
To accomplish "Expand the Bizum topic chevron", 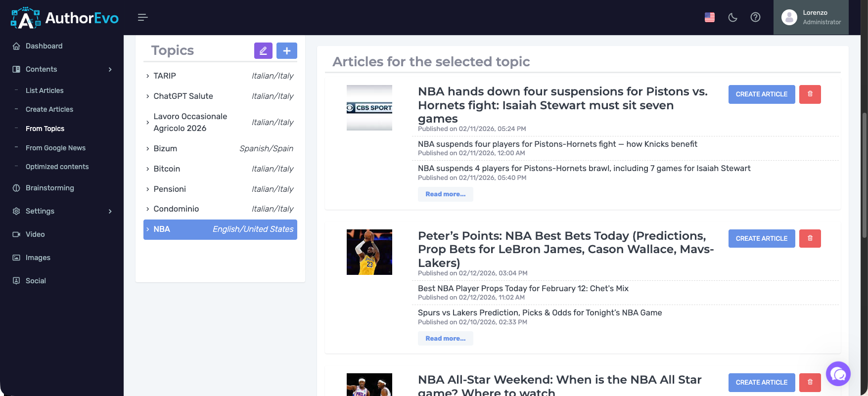I will pyautogui.click(x=147, y=148).
